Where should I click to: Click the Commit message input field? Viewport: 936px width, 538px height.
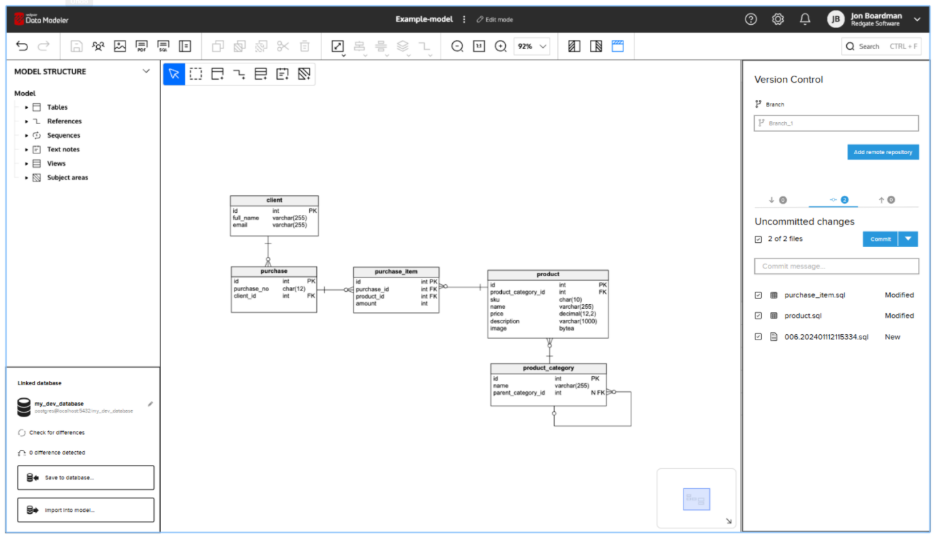tap(836, 266)
